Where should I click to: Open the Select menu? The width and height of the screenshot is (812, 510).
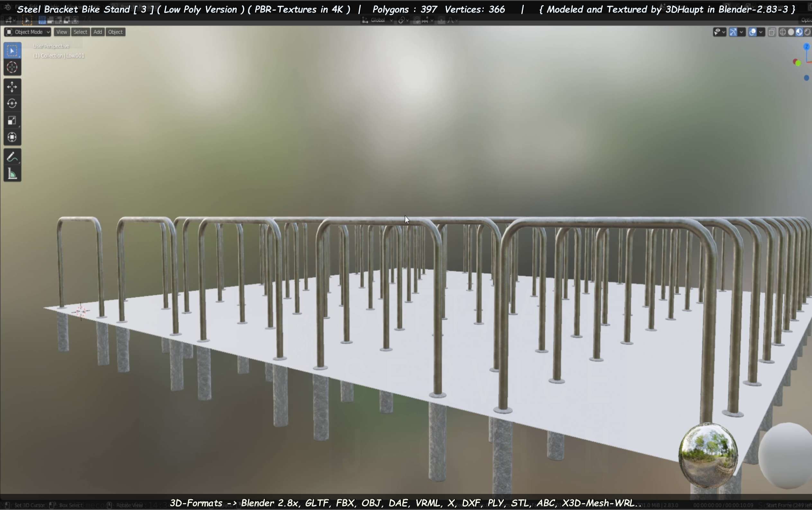tap(81, 32)
